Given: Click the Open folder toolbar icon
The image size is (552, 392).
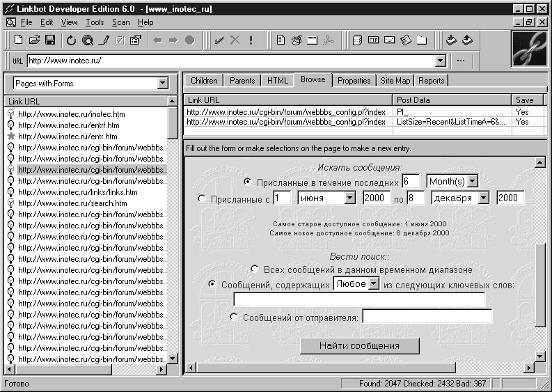Looking at the screenshot, I should coord(34,40).
